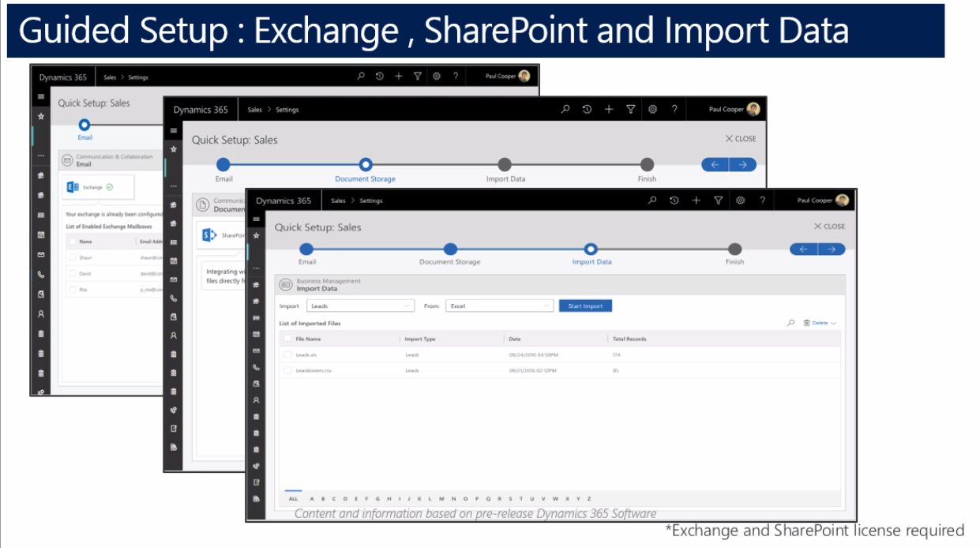This screenshot has width=980, height=548.
Task: Expand the Delete dropdown chevron
Action: [833, 324]
